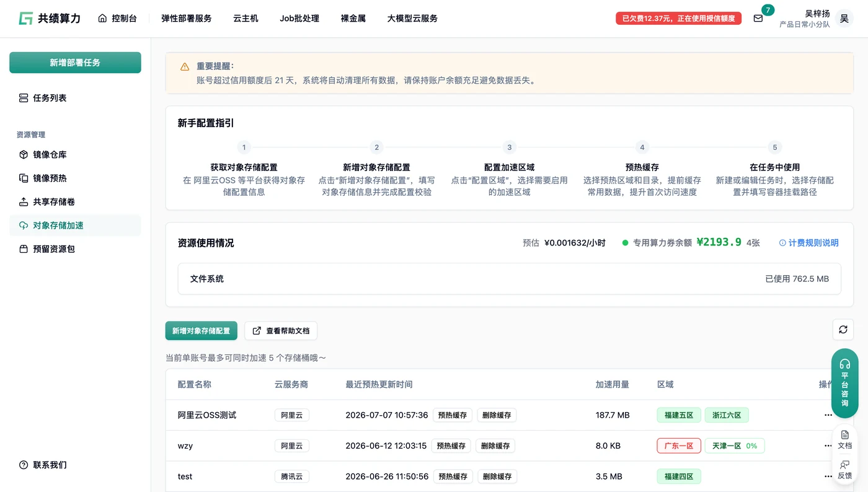Click the 浙江六区 region tag
The width and height of the screenshot is (868, 492).
click(727, 415)
